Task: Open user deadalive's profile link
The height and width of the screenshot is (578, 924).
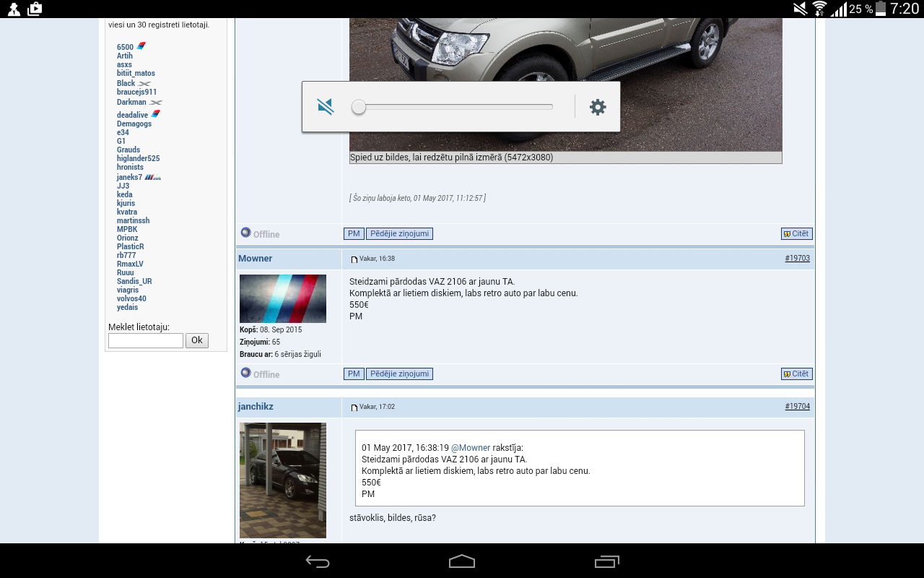Action: point(132,115)
